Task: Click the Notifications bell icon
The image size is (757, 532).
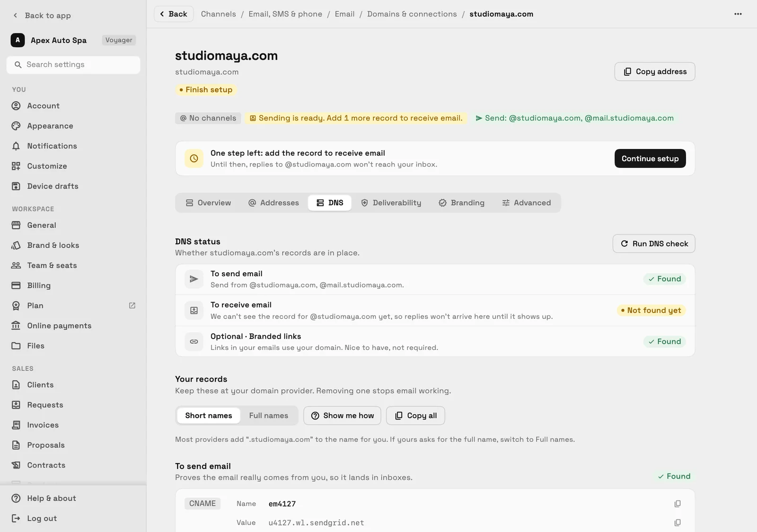Action: (x=16, y=146)
